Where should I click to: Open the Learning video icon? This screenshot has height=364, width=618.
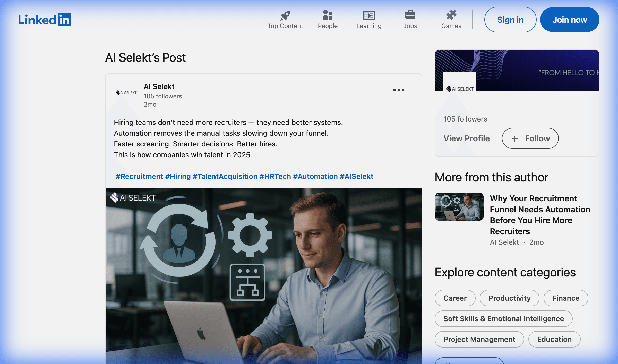pos(369,15)
